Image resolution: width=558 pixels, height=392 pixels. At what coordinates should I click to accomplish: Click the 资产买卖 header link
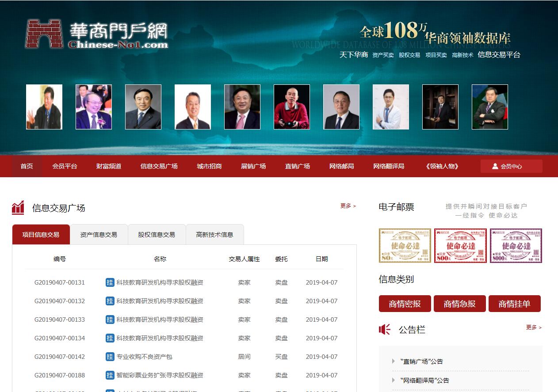point(383,55)
